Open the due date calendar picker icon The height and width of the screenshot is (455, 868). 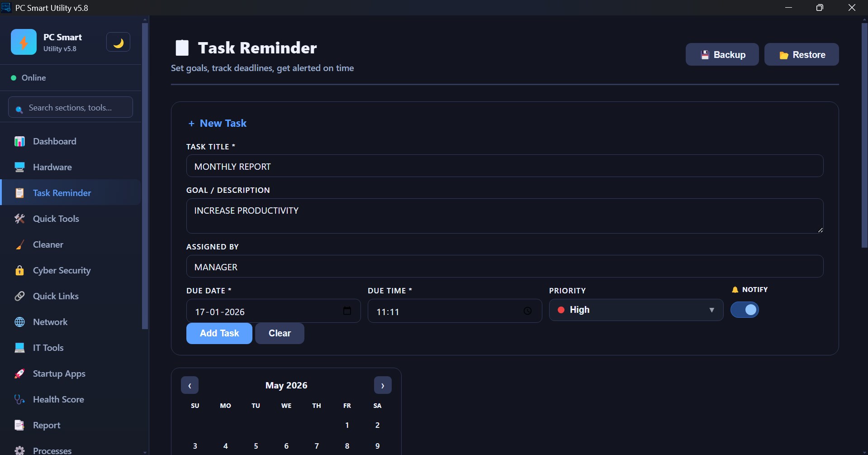pos(347,311)
